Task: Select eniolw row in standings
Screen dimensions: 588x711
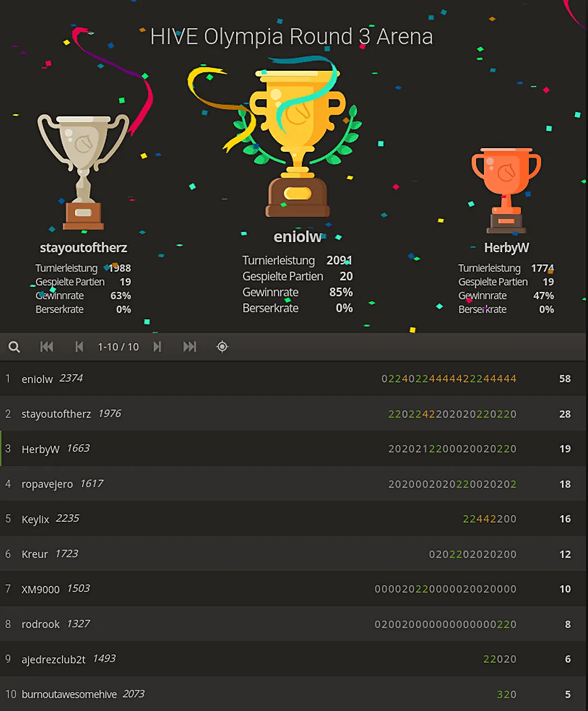Action: coord(294,379)
